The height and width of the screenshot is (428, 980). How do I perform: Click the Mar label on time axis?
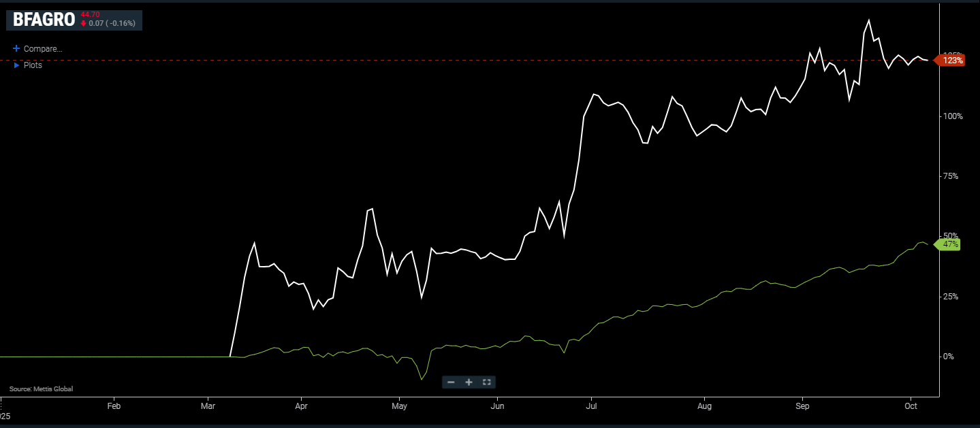210,406
